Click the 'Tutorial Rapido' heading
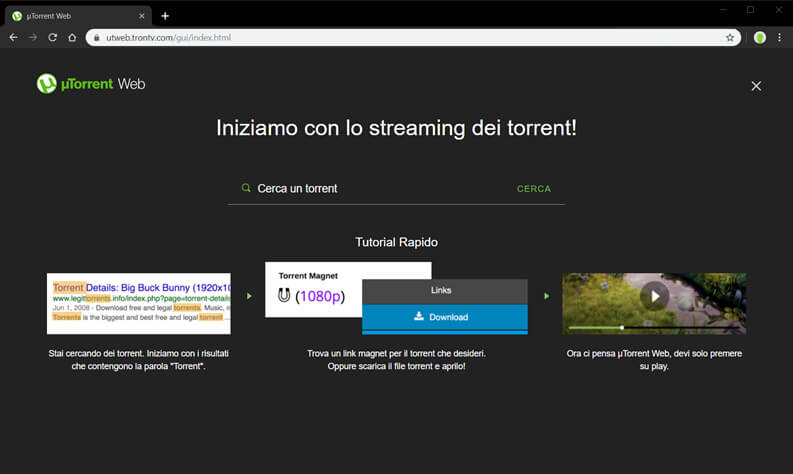The width and height of the screenshot is (793, 474). click(x=396, y=242)
